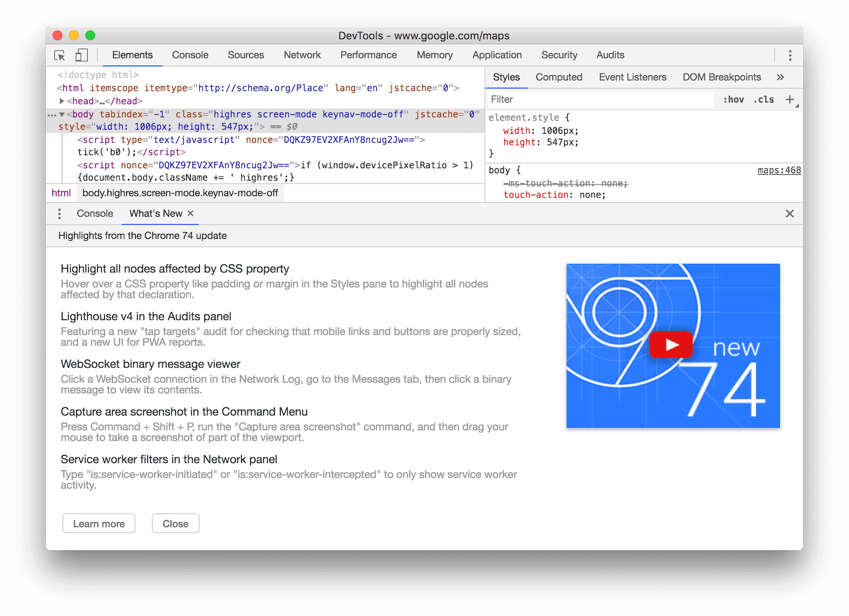Collapse the body element in DOM tree
This screenshot has height=616, width=849.
tap(62, 114)
